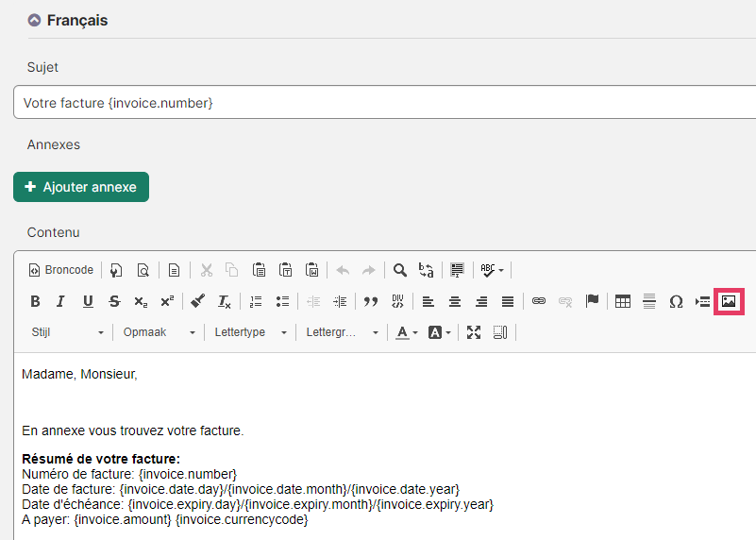Toggle Underline formatting
Screen dimensions: 756x540
tap(88, 301)
